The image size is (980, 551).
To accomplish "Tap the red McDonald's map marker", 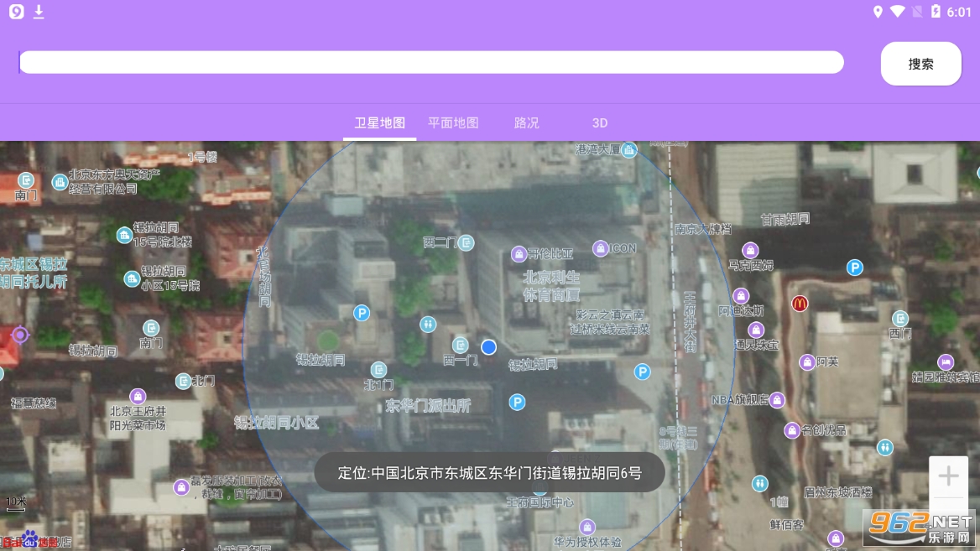I will pyautogui.click(x=800, y=304).
